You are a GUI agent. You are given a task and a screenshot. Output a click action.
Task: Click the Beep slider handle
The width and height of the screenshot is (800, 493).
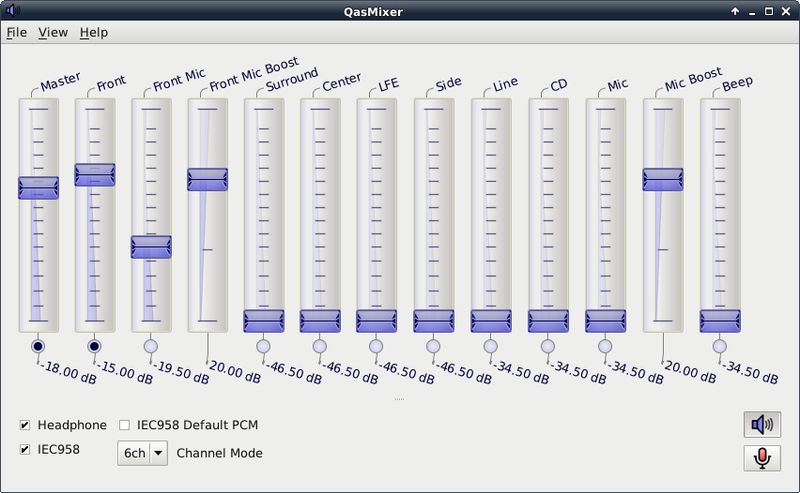point(720,321)
